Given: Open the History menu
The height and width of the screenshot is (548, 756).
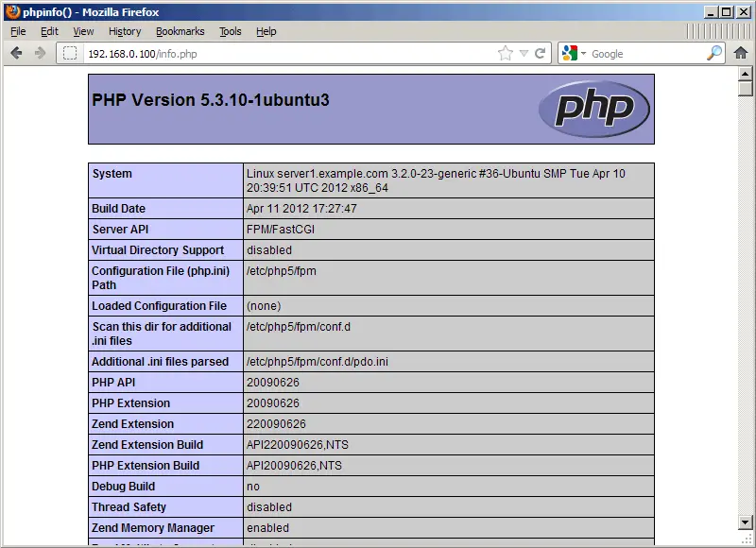Looking at the screenshot, I should pyautogui.click(x=125, y=31).
